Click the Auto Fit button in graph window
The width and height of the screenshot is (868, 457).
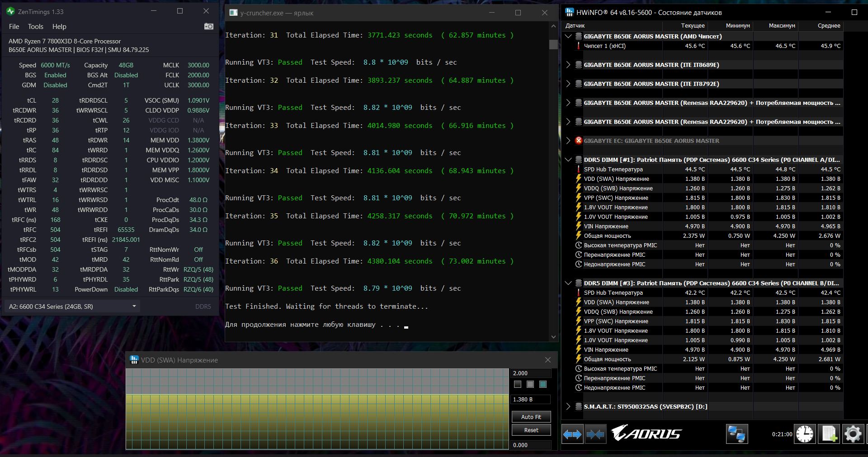531,417
